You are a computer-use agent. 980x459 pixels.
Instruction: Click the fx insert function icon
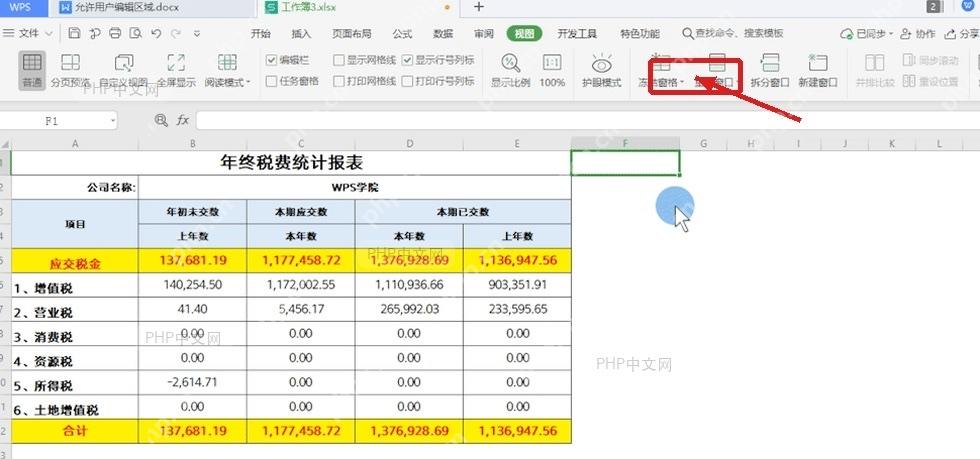(182, 120)
